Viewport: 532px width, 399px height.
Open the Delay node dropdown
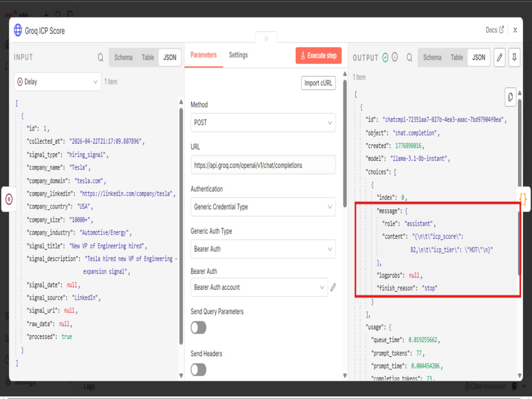pyautogui.click(x=57, y=82)
